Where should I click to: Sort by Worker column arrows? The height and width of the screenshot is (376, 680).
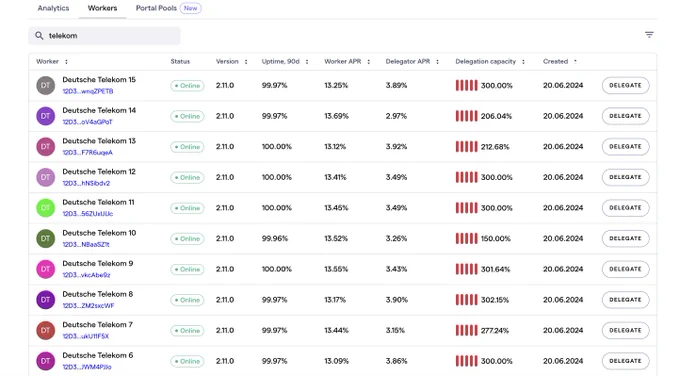click(66, 62)
